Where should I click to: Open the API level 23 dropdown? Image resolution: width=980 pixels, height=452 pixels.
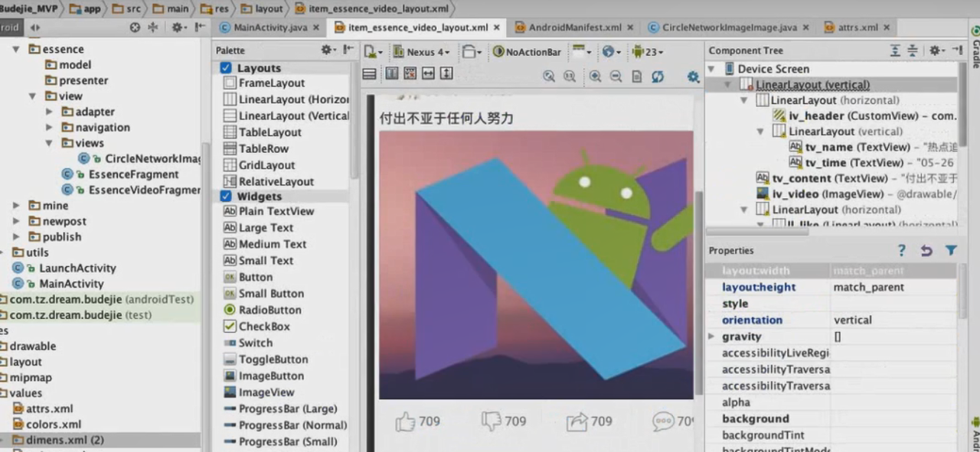click(648, 52)
